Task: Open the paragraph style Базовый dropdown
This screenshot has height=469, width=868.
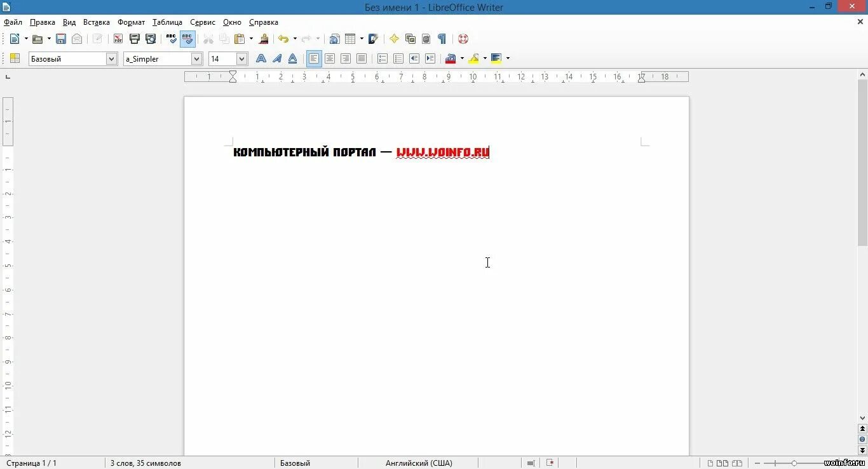Action: (112, 58)
